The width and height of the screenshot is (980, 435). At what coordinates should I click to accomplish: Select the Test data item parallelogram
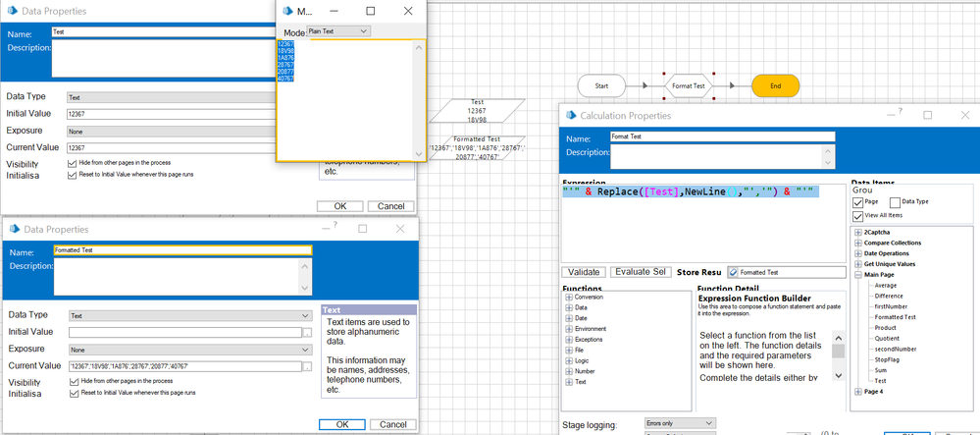[477, 111]
